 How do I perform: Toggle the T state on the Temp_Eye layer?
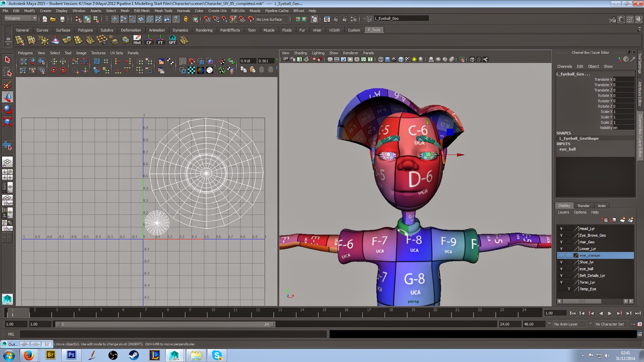click(x=570, y=289)
